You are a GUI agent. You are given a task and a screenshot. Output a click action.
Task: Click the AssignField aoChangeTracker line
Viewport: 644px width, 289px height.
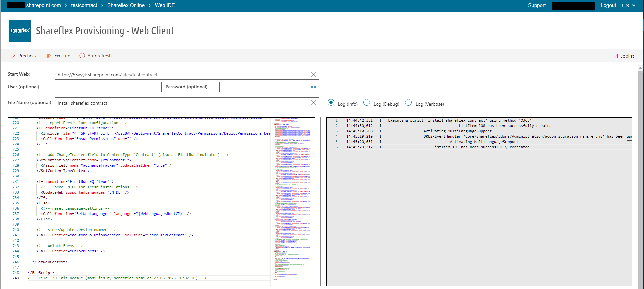point(107,165)
